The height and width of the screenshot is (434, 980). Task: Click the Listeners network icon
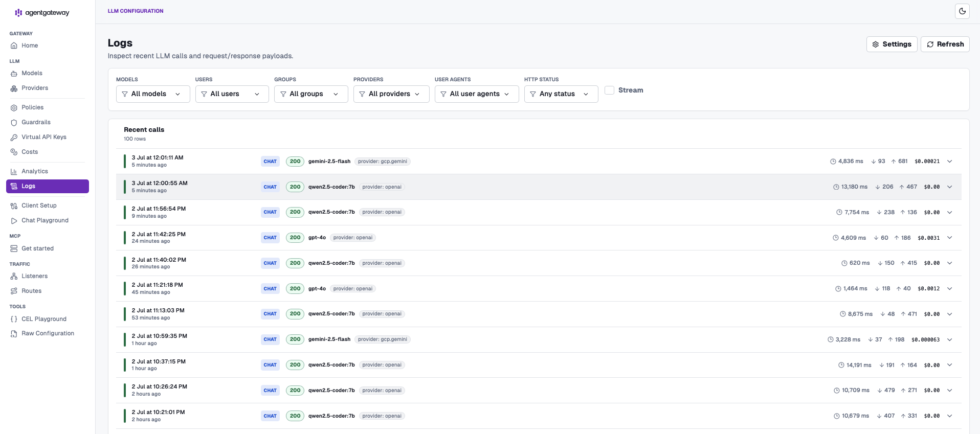(14, 276)
